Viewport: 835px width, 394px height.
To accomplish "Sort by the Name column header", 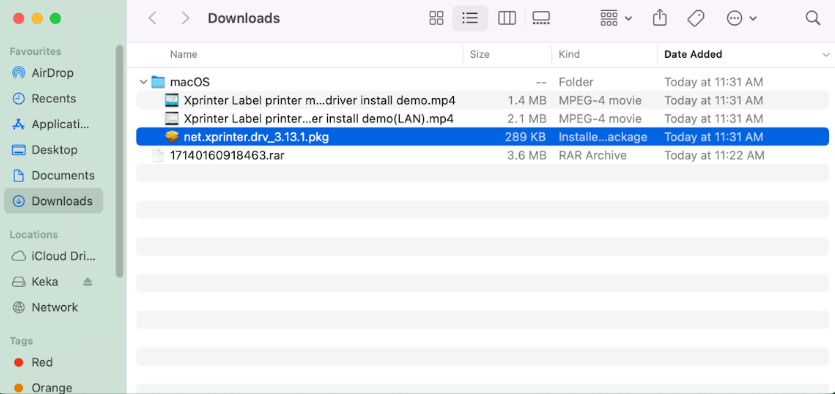I will click(x=184, y=54).
